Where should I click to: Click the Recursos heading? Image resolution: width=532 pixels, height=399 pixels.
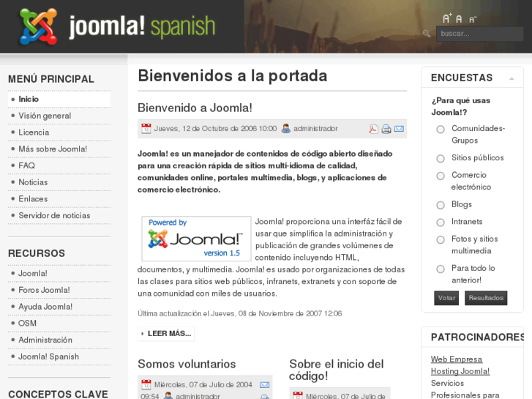click(37, 253)
